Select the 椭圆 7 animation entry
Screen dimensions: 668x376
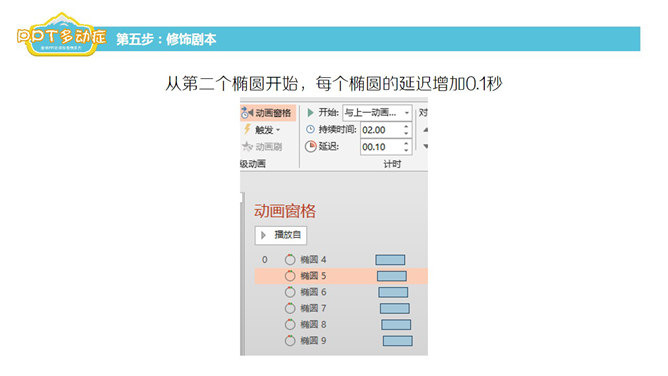coord(341,308)
